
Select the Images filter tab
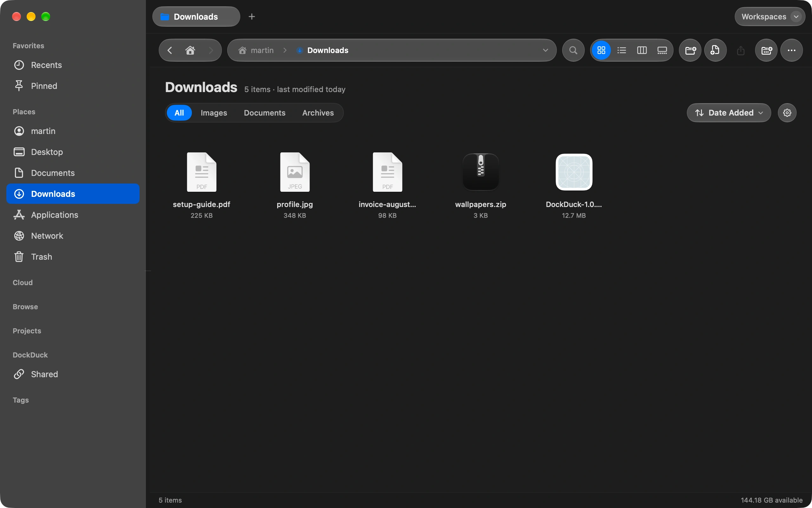click(x=214, y=113)
